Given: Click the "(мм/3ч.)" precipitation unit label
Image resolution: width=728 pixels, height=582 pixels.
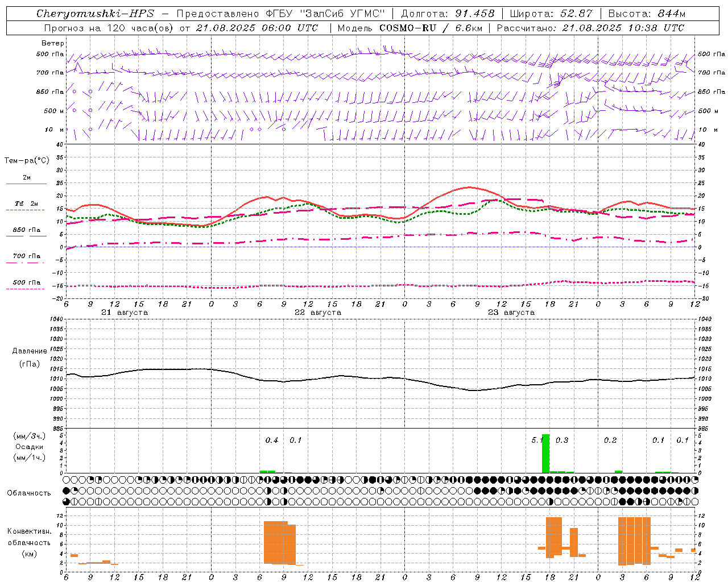Looking at the screenshot, I should pyautogui.click(x=29, y=436).
